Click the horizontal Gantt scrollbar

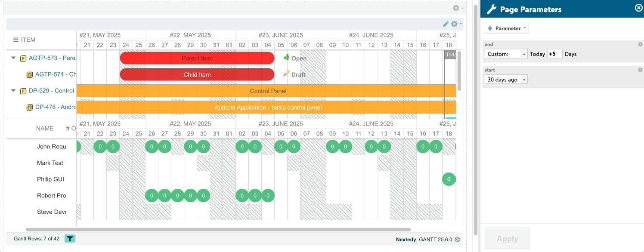pyautogui.click(x=218, y=230)
